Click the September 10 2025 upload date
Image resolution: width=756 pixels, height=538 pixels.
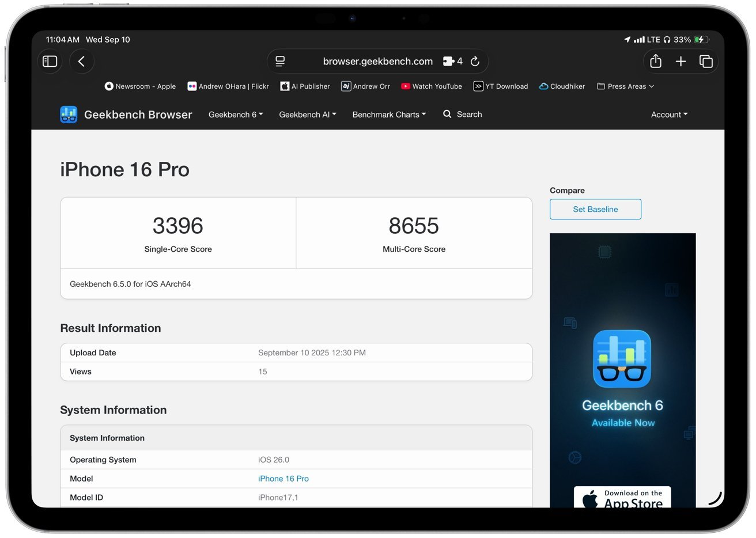click(x=312, y=353)
